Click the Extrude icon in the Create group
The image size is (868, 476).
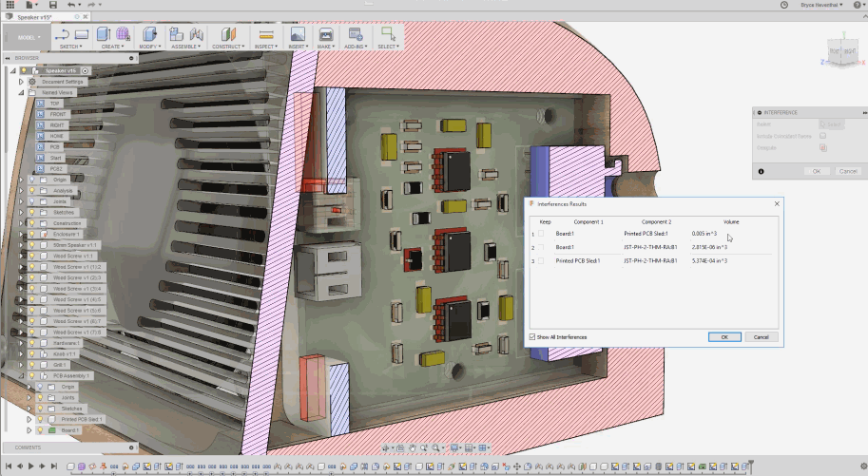[104, 34]
